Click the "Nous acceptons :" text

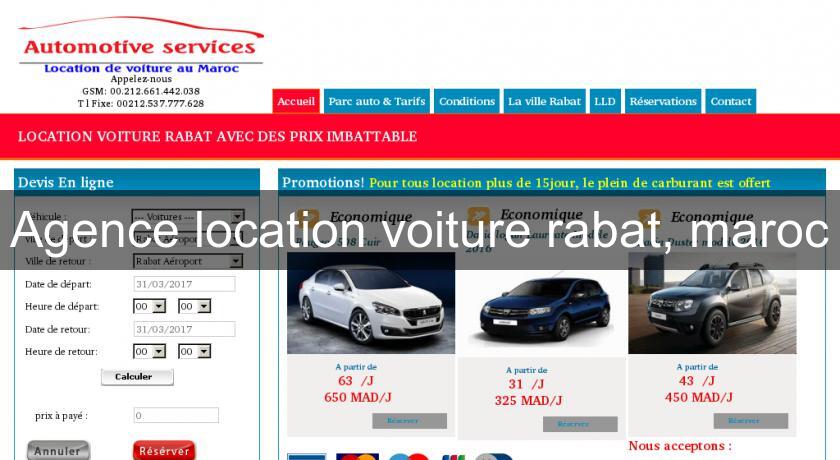[680, 446]
